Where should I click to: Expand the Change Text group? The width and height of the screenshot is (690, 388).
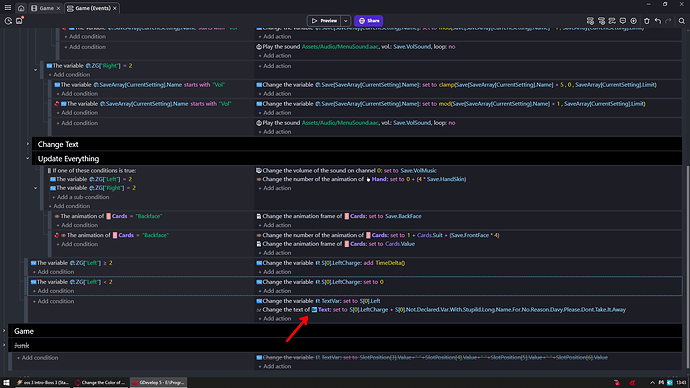coord(28,144)
